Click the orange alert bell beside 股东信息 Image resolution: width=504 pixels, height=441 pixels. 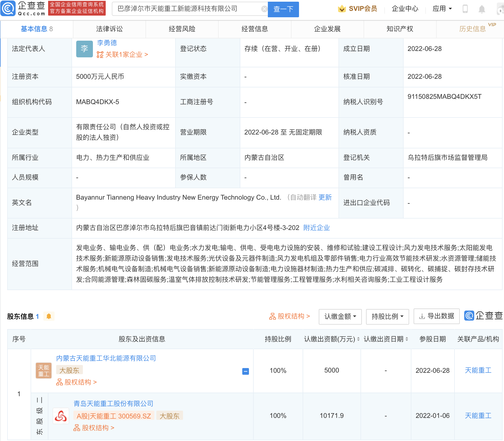[x=49, y=316]
